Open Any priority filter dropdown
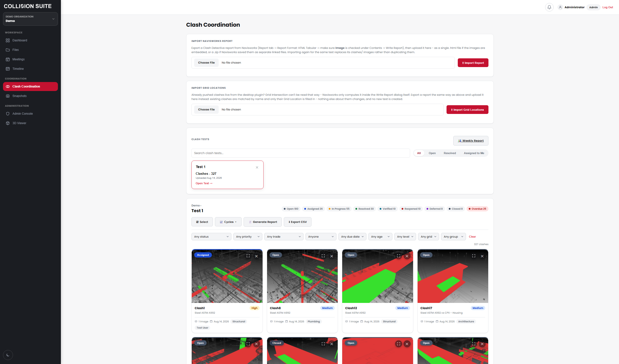 [248, 237]
